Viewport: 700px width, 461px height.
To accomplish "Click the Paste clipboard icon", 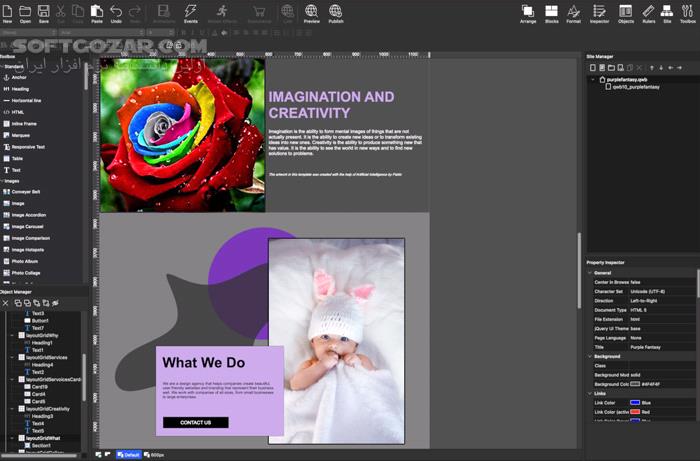I will pyautogui.click(x=96, y=13).
